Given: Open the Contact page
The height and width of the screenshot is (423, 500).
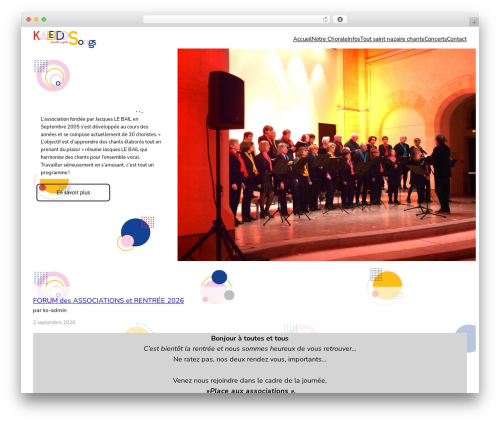Looking at the screenshot, I should (457, 39).
